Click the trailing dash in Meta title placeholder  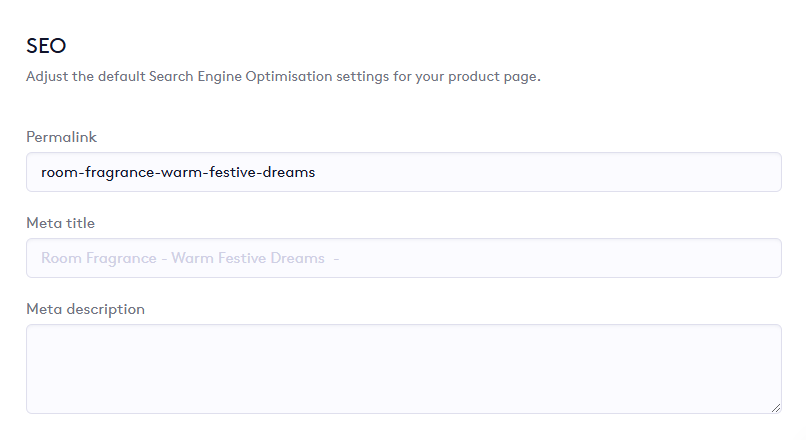[x=337, y=258]
